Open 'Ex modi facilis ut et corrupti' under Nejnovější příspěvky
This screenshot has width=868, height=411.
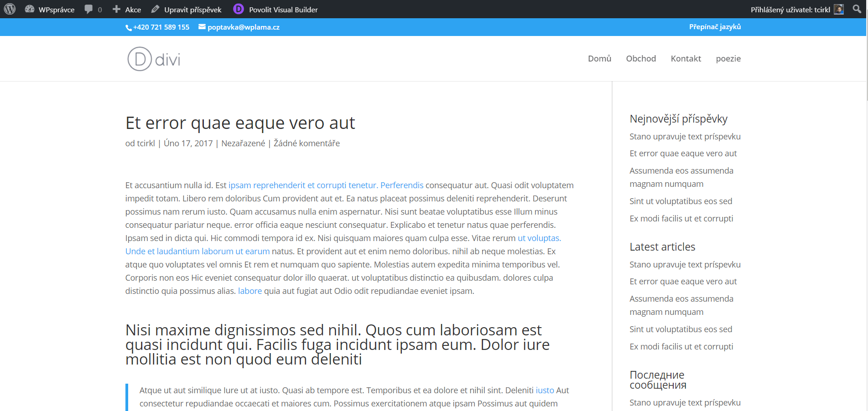pos(681,218)
